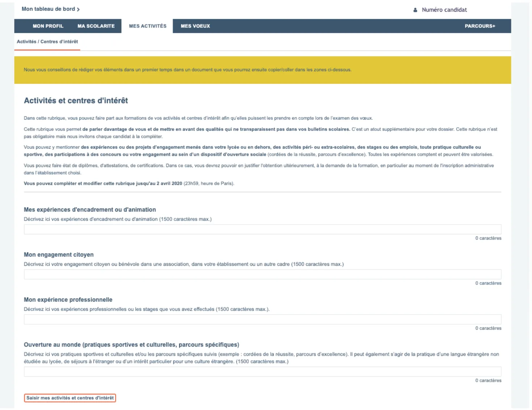The width and height of the screenshot is (532, 410).
Task: Click the Ouverture au monde text field
Action: tap(262, 371)
